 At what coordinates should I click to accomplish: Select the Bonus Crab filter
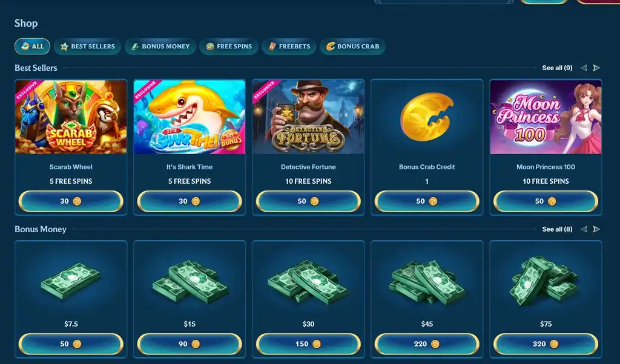[x=352, y=46]
